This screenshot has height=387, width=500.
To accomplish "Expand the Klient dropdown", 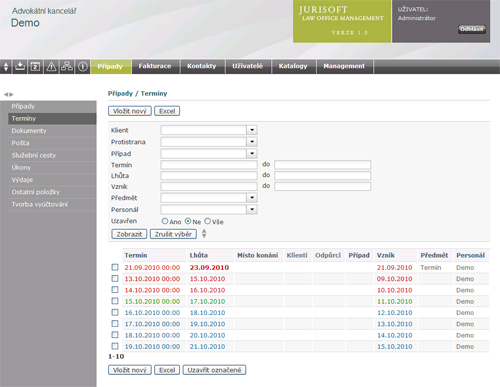I will coord(252,130).
